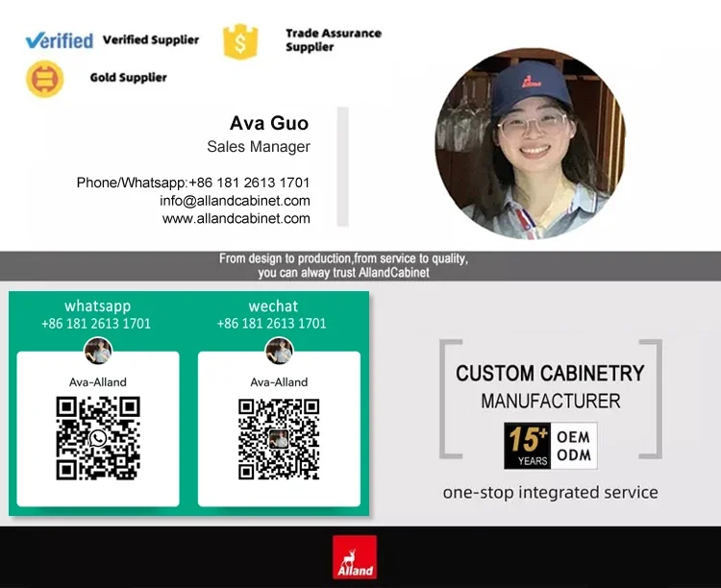Viewport: 721px width, 588px height.
Task: Click the small avatar above WeChat card
Action: click(279, 351)
